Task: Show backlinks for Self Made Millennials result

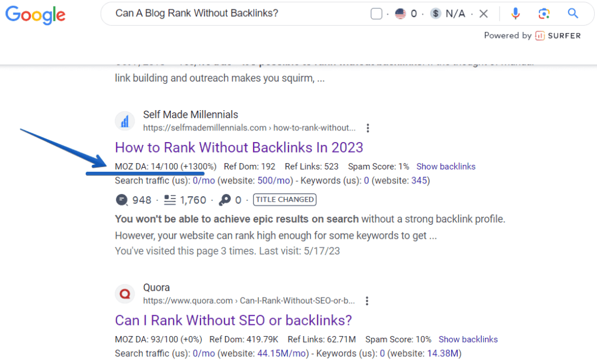Action: coord(445,167)
